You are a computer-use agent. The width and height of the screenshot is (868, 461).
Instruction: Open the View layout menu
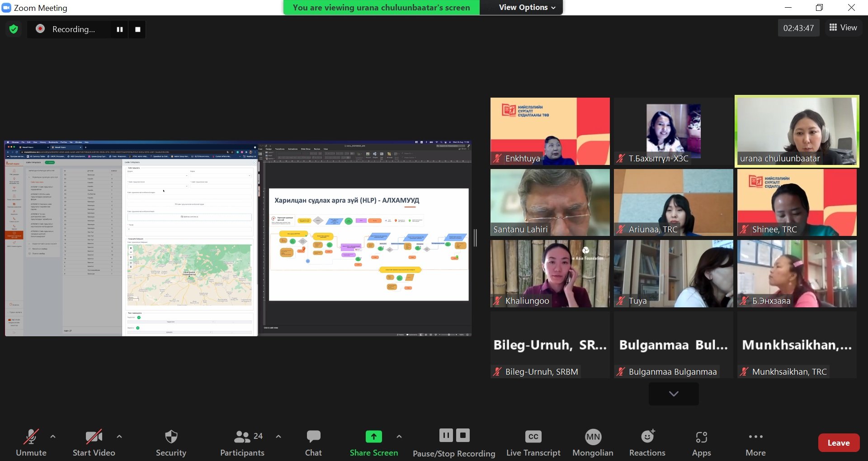[x=843, y=28]
